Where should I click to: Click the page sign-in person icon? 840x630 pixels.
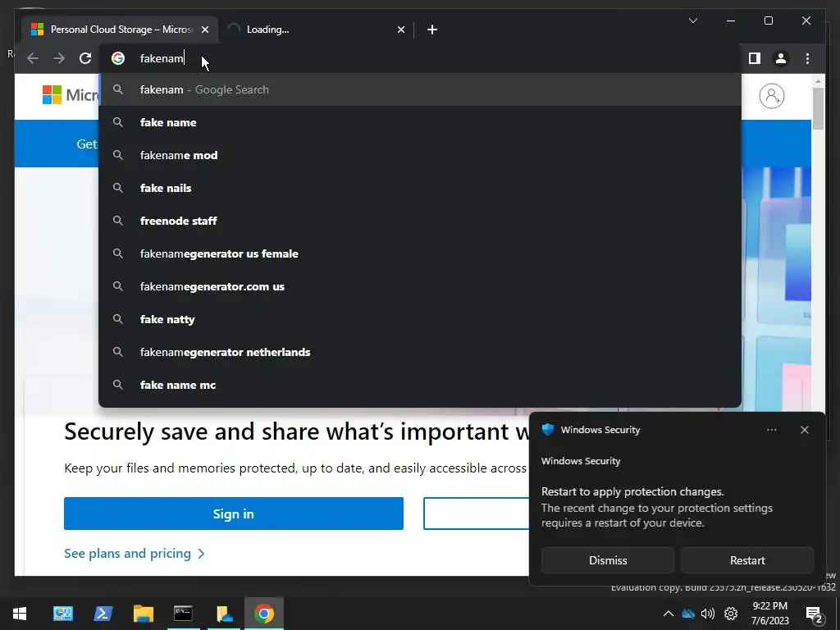click(771, 96)
